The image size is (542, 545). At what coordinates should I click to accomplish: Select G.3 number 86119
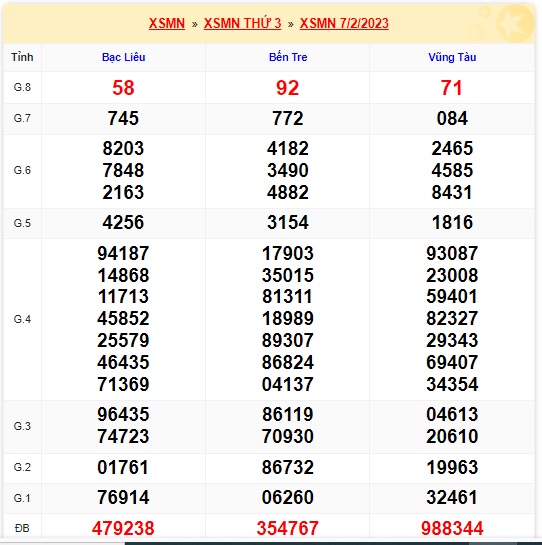pos(288,414)
